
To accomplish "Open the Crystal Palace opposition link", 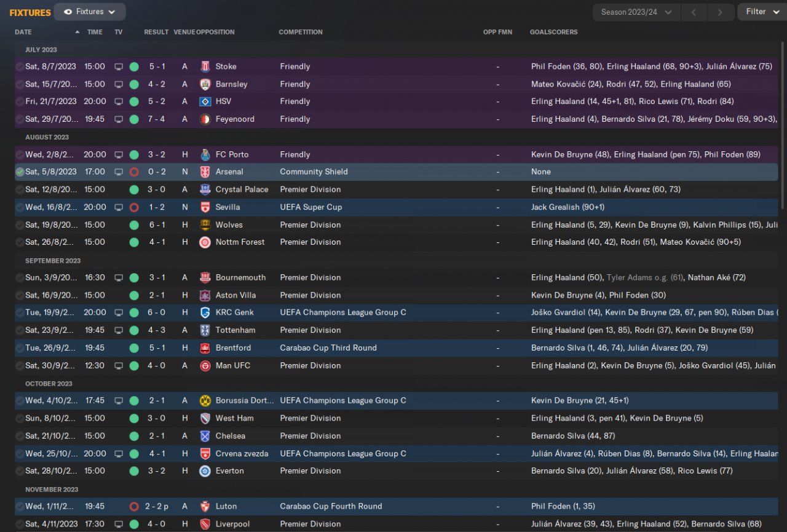I will [242, 189].
